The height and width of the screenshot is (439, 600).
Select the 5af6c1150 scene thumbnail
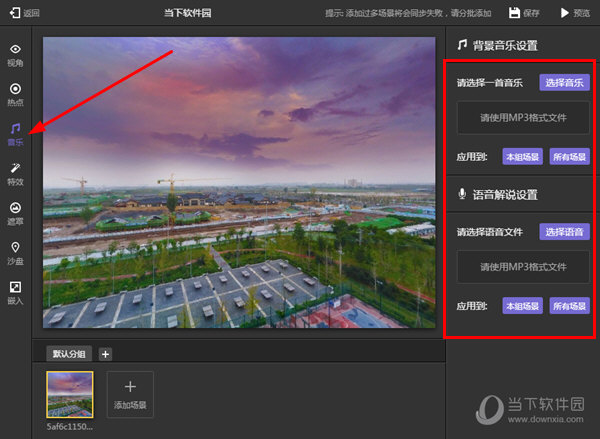point(70,395)
